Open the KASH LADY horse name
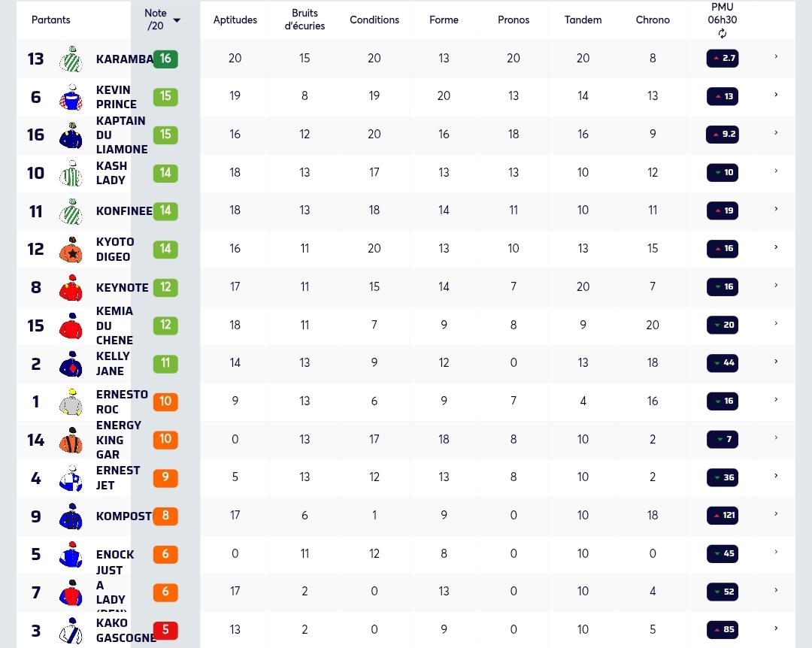812x648 pixels. click(x=111, y=173)
